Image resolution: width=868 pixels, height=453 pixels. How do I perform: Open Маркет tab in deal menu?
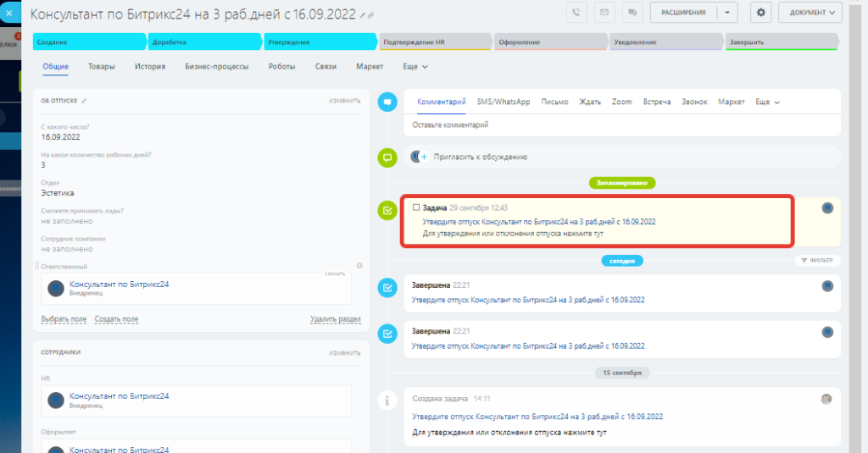click(x=370, y=66)
